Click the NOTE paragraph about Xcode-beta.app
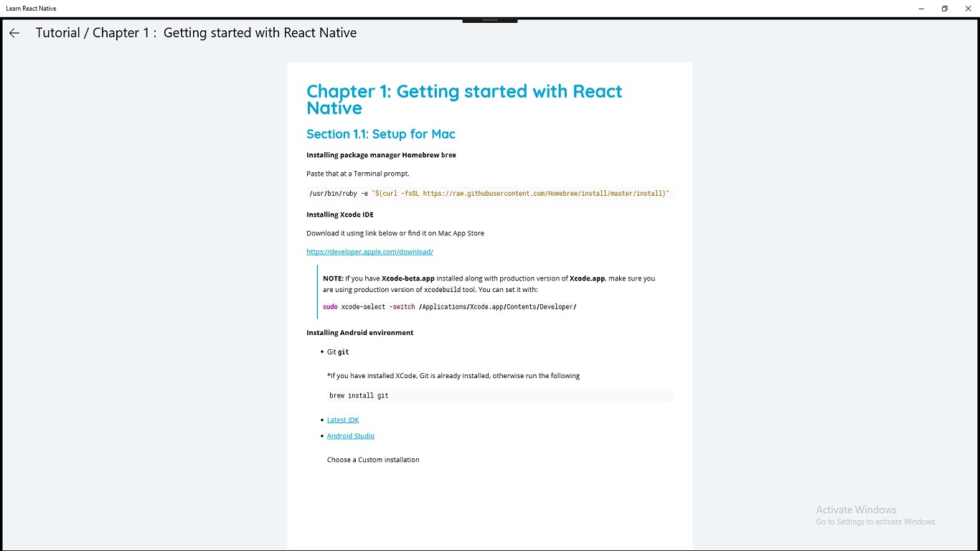The image size is (980, 551). (x=489, y=283)
